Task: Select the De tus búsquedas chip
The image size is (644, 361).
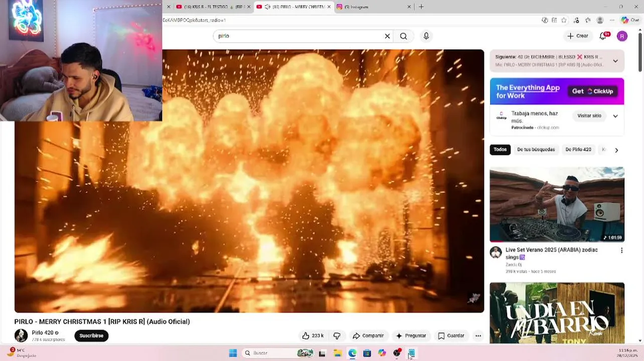Action: point(536,149)
